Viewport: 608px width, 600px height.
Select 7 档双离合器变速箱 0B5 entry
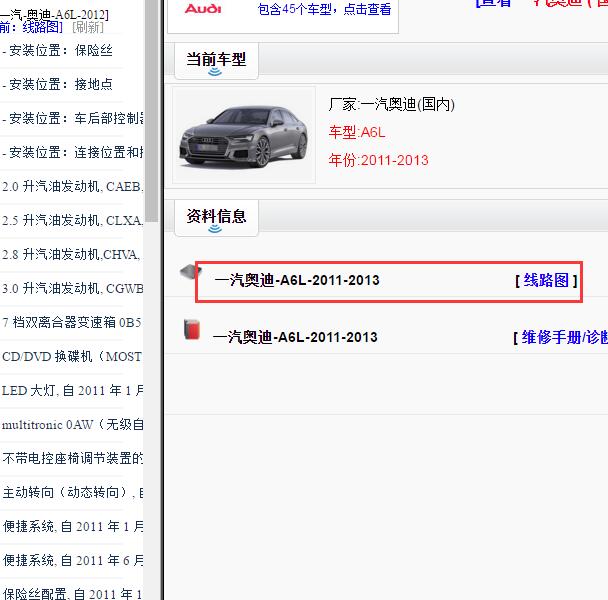72,322
